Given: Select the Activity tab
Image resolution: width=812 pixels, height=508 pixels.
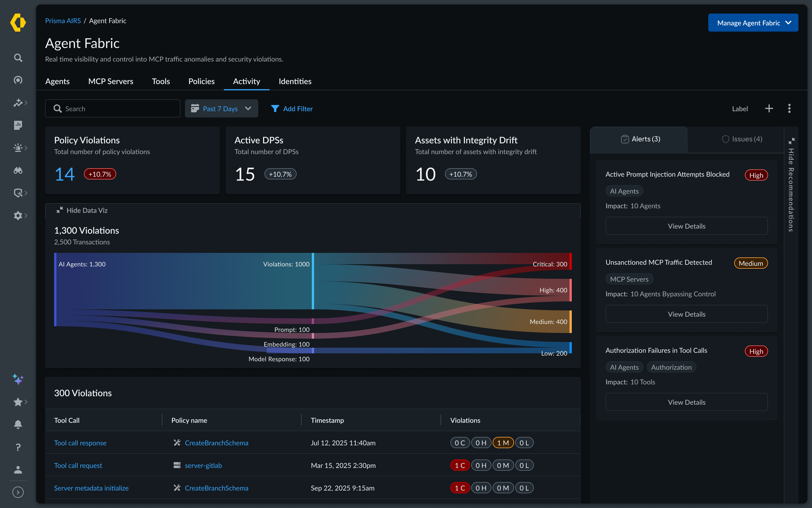Looking at the screenshot, I should point(247,81).
